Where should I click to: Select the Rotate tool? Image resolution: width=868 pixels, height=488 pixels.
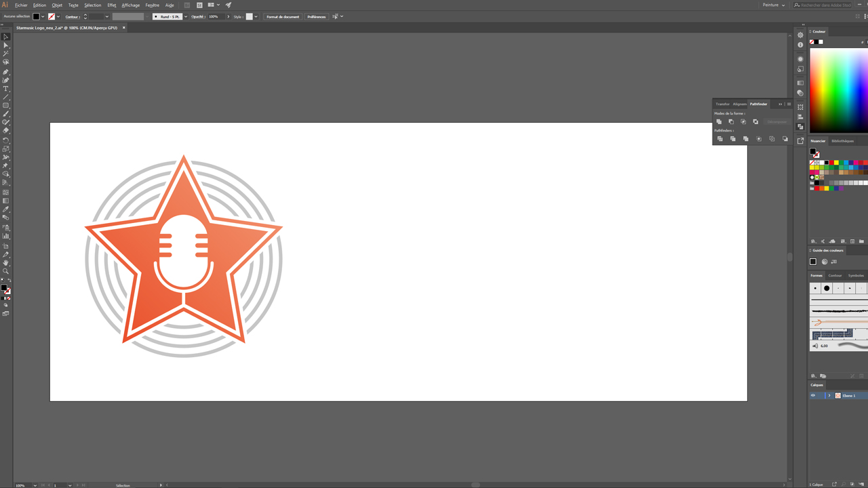click(5, 140)
